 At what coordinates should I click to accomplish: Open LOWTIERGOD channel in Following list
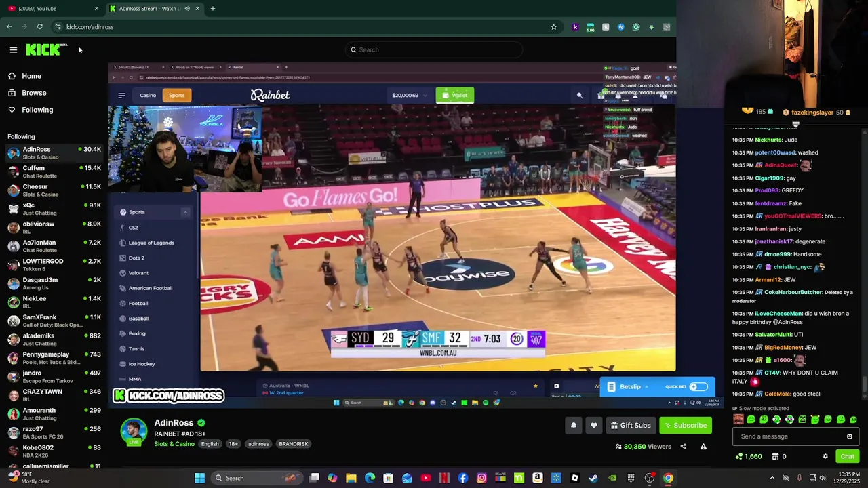pyautogui.click(x=54, y=265)
